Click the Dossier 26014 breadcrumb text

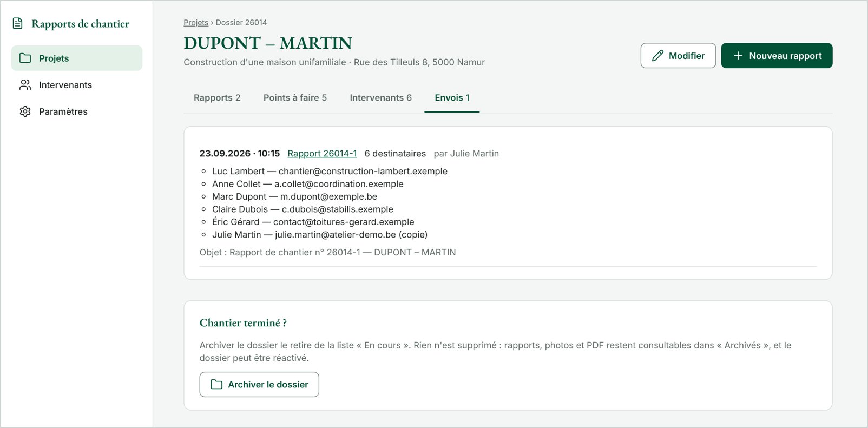[x=241, y=23]
